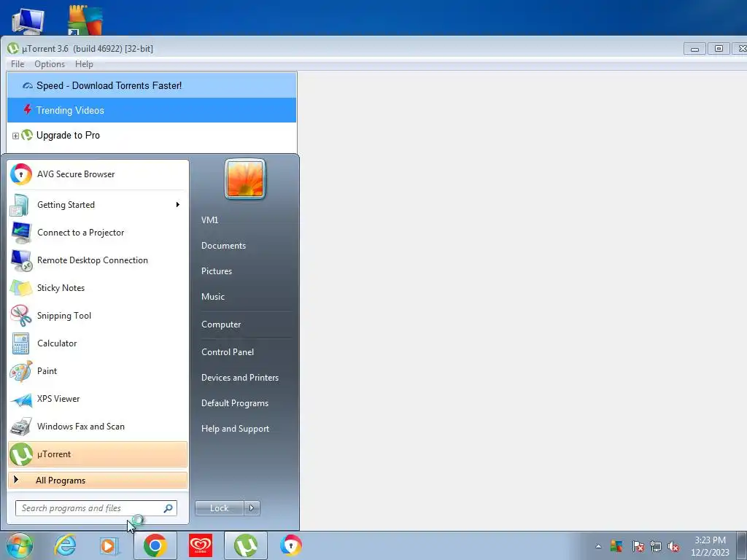Show hidden tray icons arrow
Screen dimensions: 747x560
598,546
